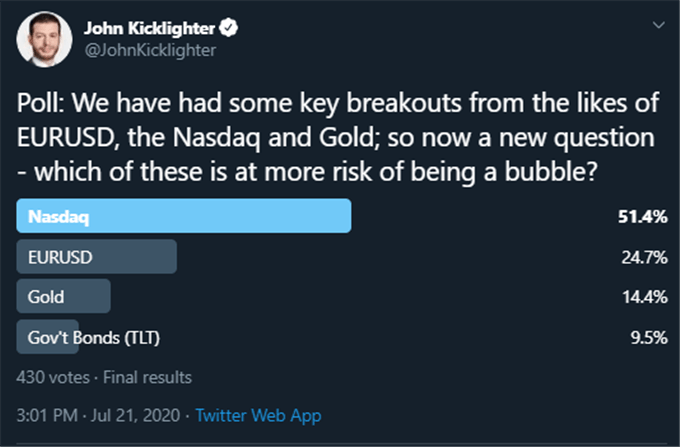Open John Kicklighter's profile avatar
Image resolution: width=680 pixels, height=447 pixels.
pyautogui.click(x=44, y=39)
